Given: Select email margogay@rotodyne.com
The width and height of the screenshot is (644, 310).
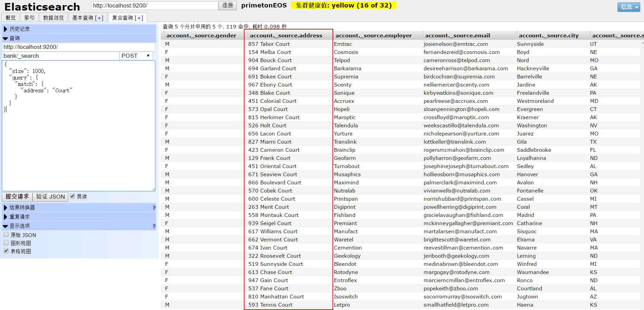Looking at the screenshot, I should point(457,272).
